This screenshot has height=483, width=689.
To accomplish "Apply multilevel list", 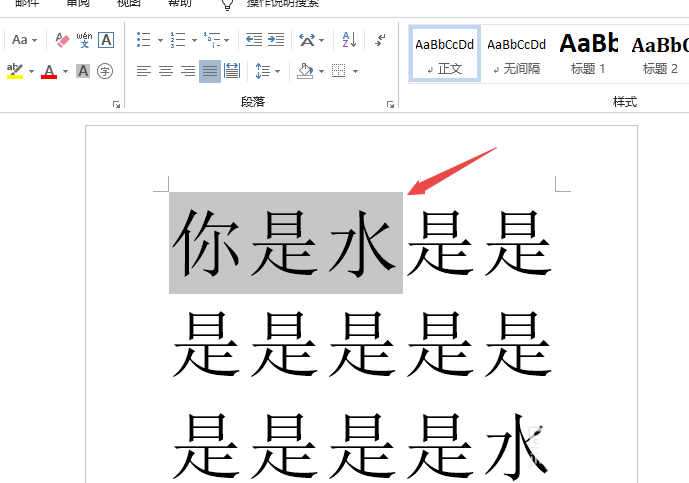I will pyautogui.click(x=212, y=40).
